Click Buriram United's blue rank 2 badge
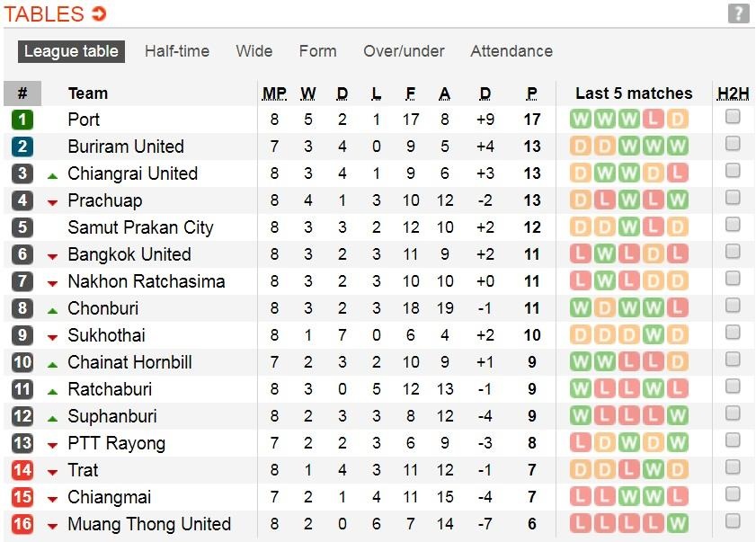Image resolution: width=756 pixels, height=542 pixels. pos(22,147)
